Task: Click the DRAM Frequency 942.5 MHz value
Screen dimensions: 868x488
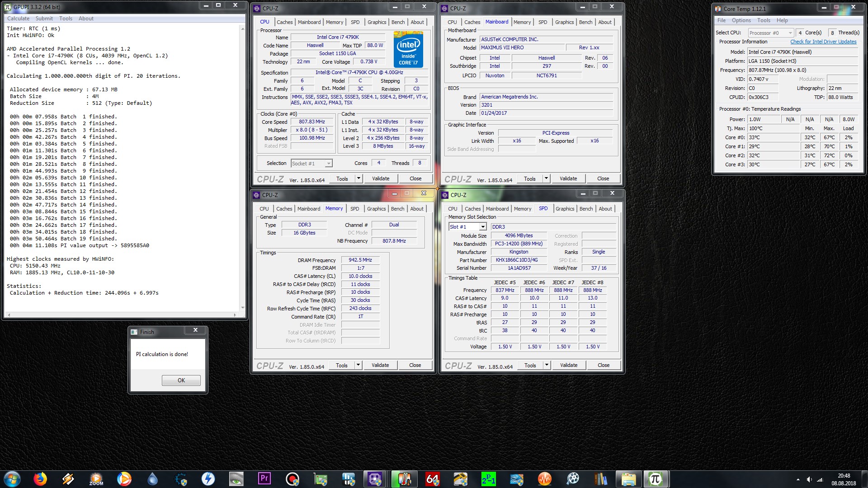Action: pyautogui.click(x=360, y=260)
